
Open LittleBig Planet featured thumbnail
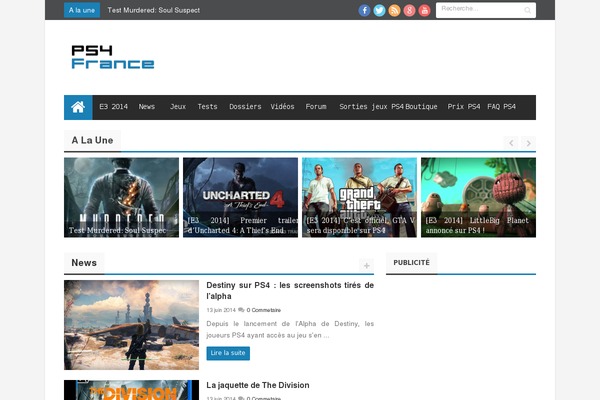coord(478,198)
